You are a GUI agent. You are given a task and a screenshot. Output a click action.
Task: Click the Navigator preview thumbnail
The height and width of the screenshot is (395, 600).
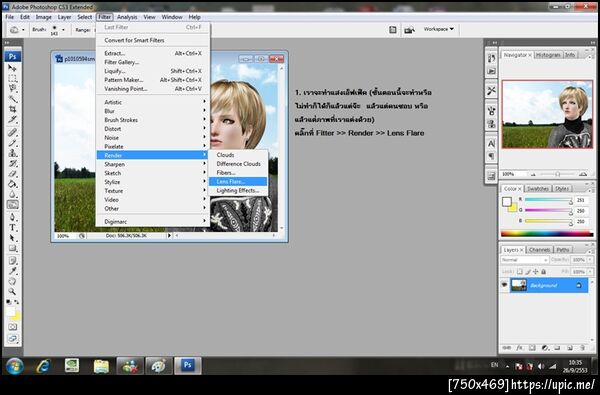547,114
